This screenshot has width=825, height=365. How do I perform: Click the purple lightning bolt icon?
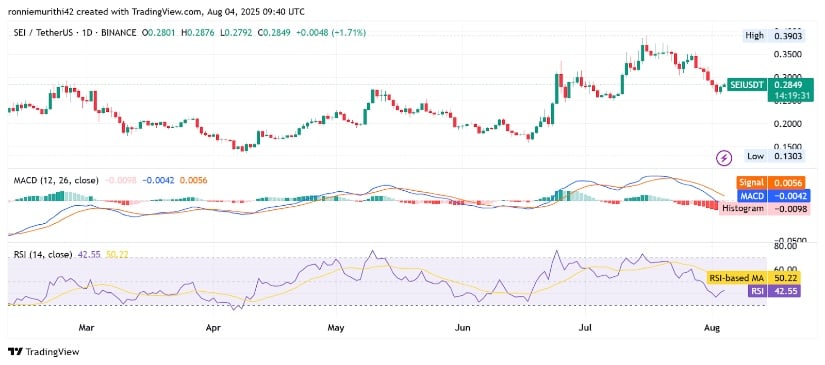(x=725, y=157)
